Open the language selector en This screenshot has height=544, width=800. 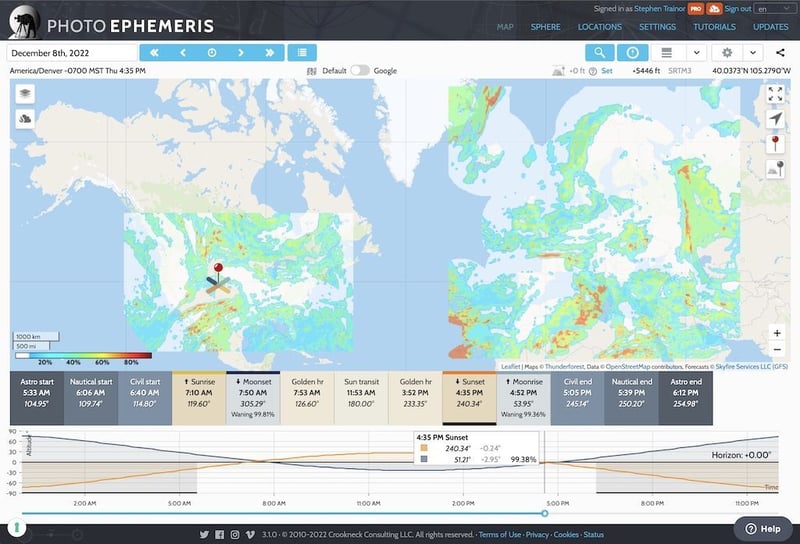(773, 9)
